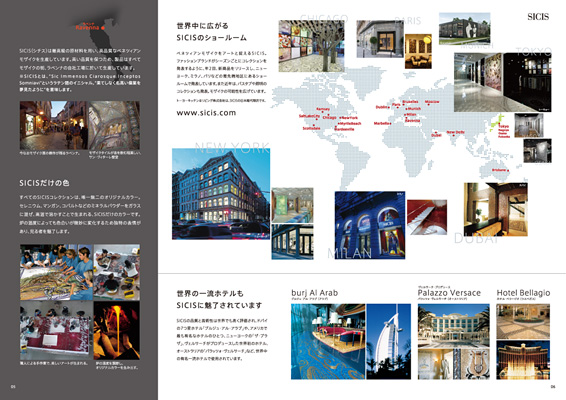Click the 'Palazzo Versace' hotel title
Screen dimensions: 566x400
(449, 293)
